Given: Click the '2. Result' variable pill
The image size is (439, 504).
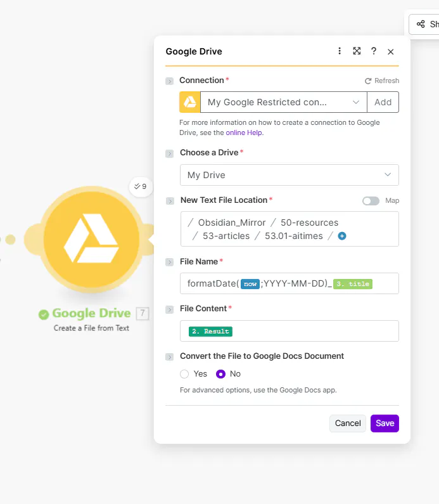Looking at the screenshot, I should pyautogui.click(x=211, y=332).
